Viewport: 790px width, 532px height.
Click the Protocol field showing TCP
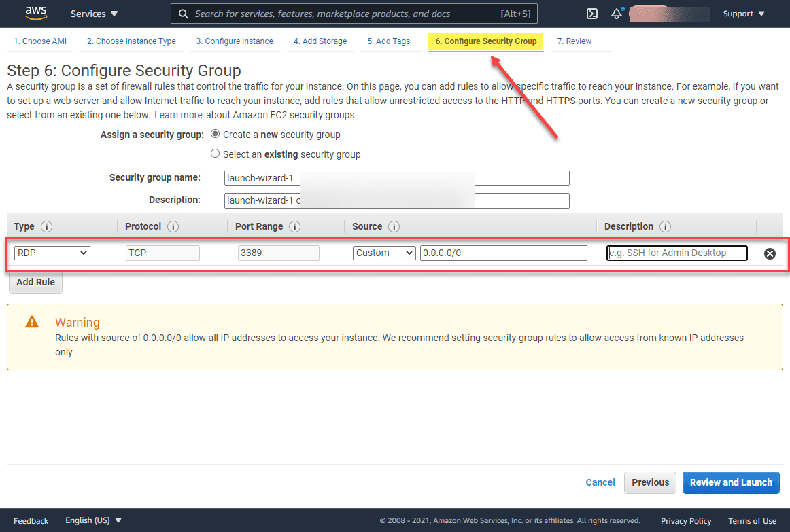(x=162, y=253)
